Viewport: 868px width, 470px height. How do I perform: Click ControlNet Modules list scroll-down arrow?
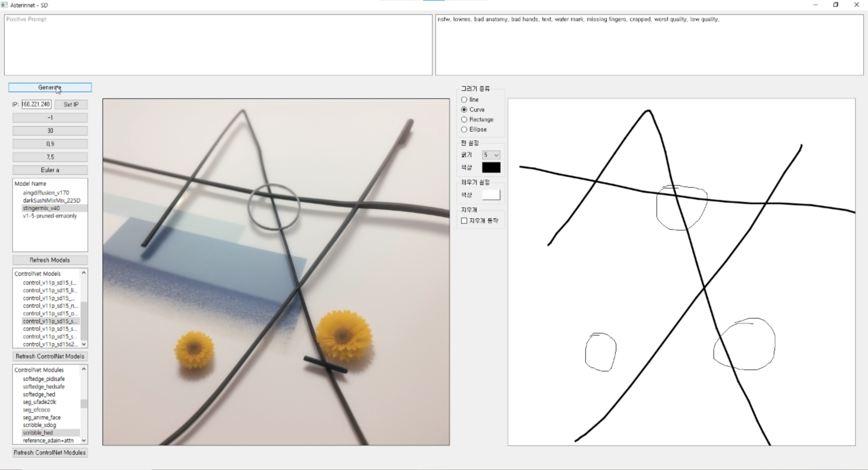coord(84,440)
